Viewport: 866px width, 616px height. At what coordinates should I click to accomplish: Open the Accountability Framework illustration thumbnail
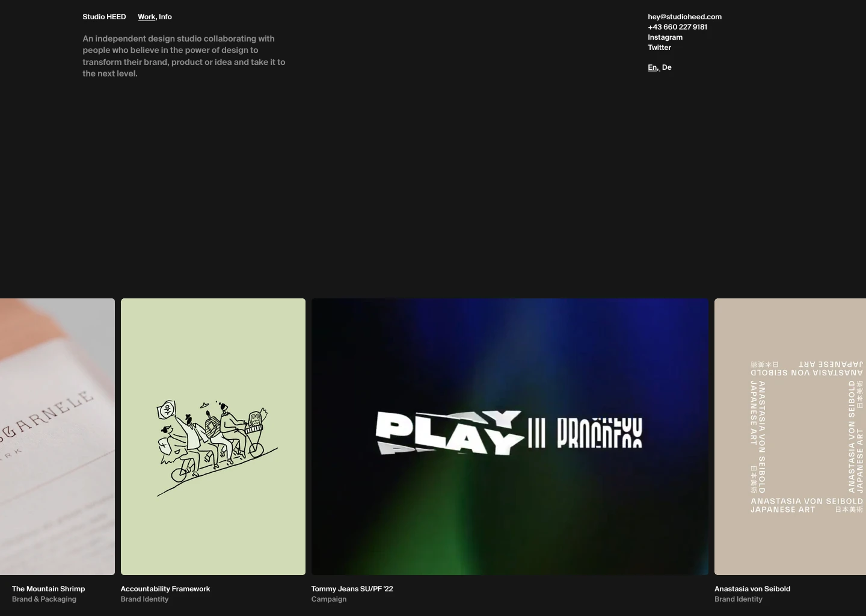[213, 436]
